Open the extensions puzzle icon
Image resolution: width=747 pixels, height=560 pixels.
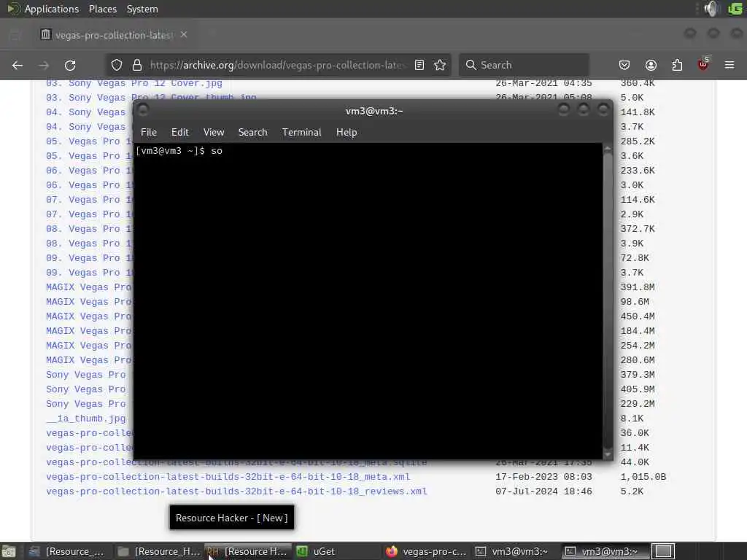click(677, 65)
